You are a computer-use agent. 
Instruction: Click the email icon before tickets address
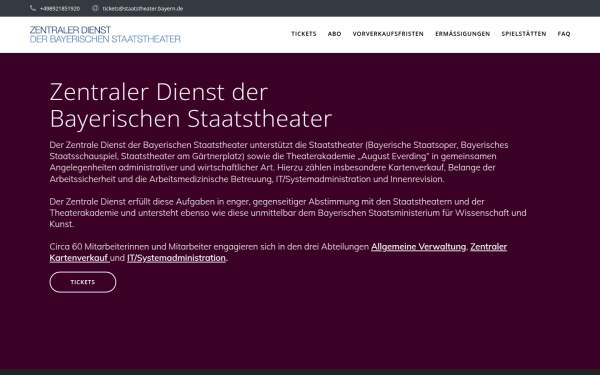click(95, 8)
